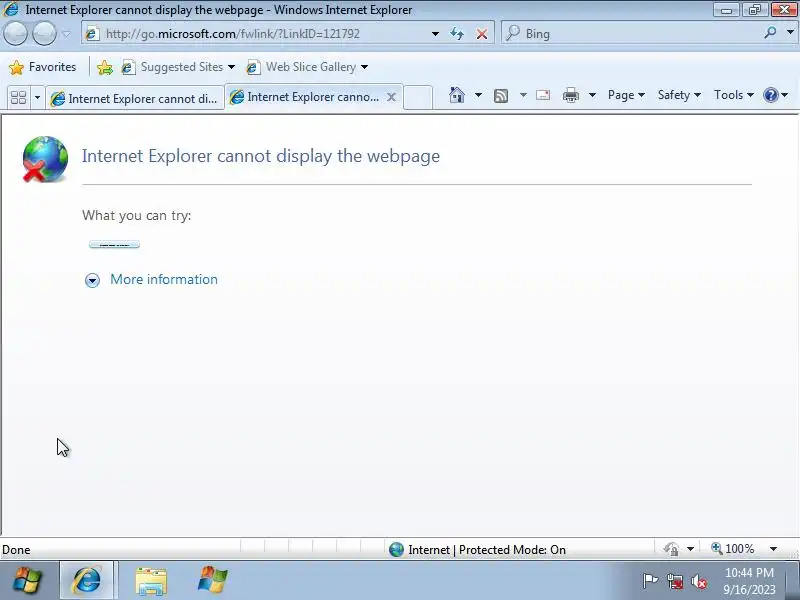Open the tab list dropdown arrow

pyautogui.click(x=37, y=97)
